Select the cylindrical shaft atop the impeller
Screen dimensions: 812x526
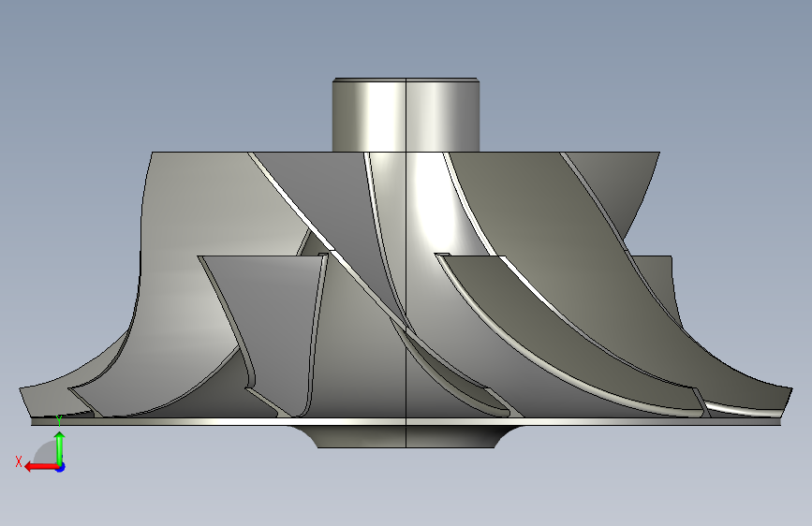pos(406,115)
